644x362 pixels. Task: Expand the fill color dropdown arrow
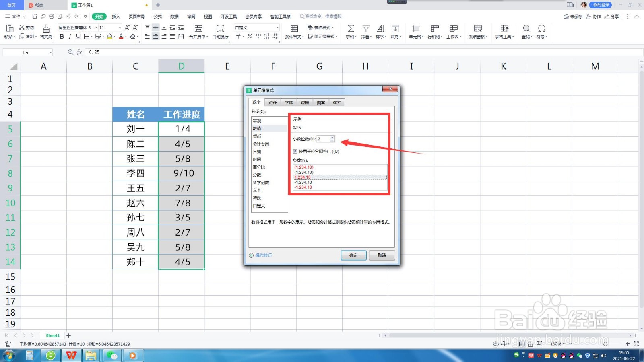point(115,37)
